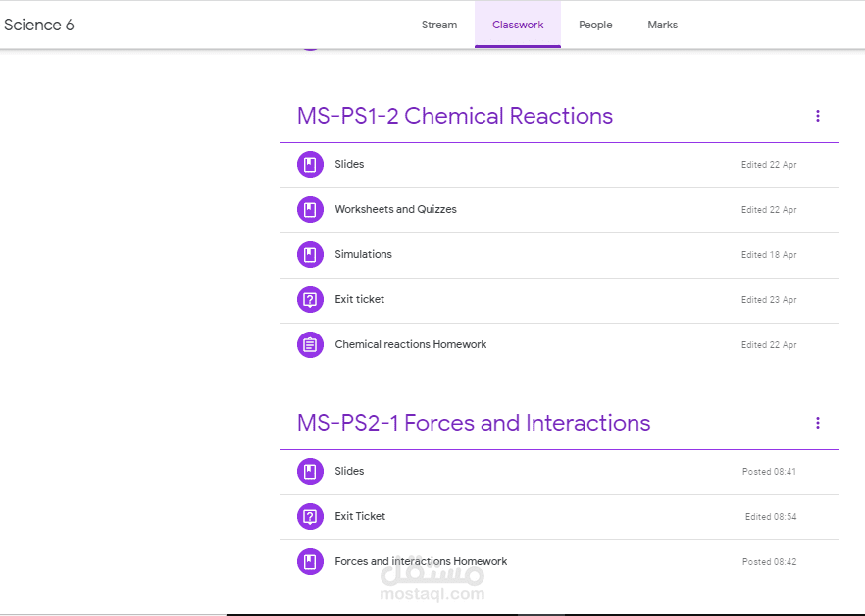Click the MS-PS1-2 Chemical Reactions heading
Screen dimensions: 865x616
[455, 116]
